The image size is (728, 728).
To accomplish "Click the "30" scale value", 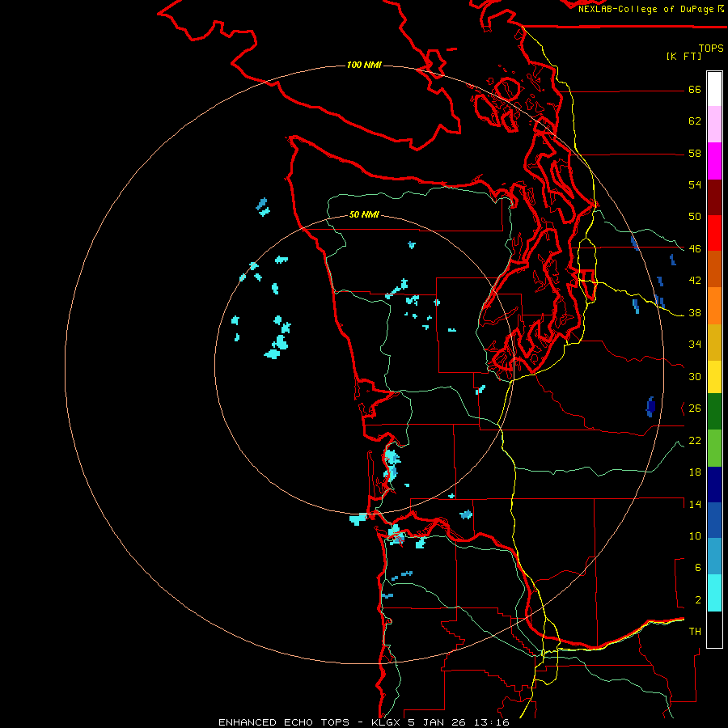I will 695,376.
